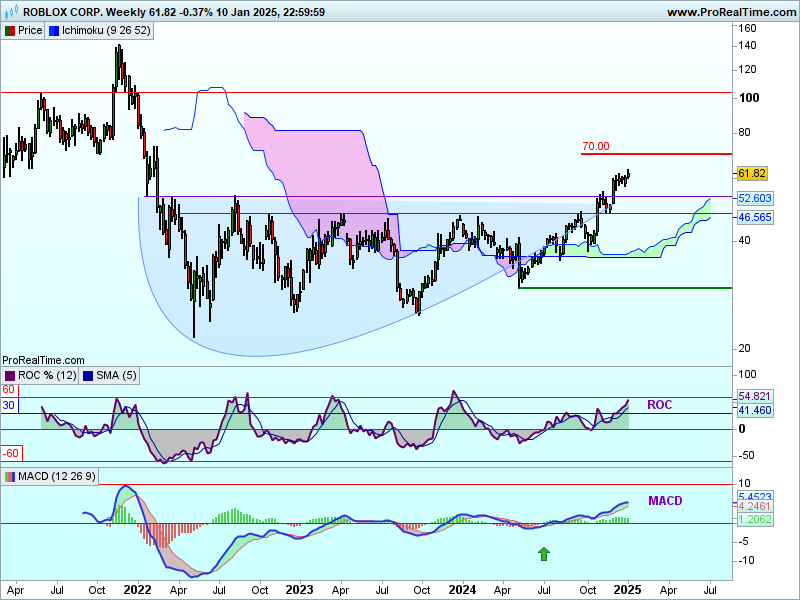The height and width of the screenshot is (600, 800).
Task: Click the 52.603 Ichimoku value tag
Action: pos(754,198)
